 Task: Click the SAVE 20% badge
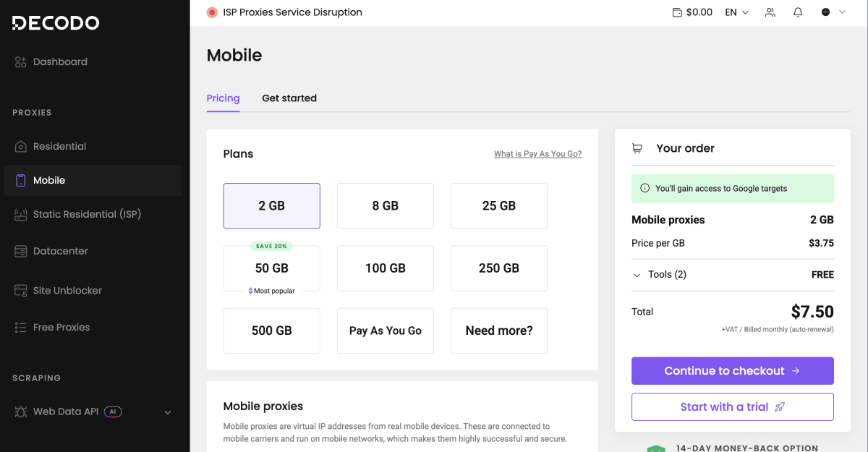pyautogui.click(x=272, y=247)
